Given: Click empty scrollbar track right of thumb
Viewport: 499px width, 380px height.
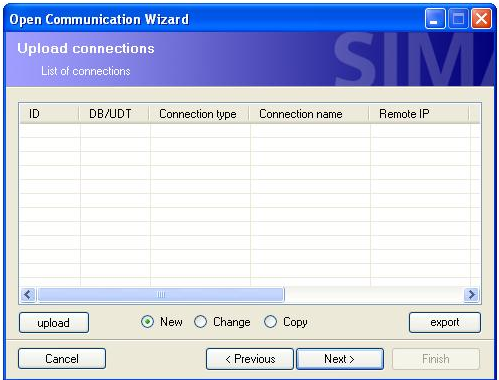Looking at the screenshot, I should [374, 295].
